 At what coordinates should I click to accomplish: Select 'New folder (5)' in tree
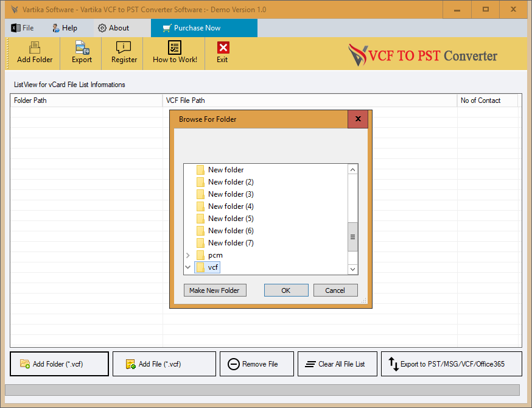(x=231, y=219)
